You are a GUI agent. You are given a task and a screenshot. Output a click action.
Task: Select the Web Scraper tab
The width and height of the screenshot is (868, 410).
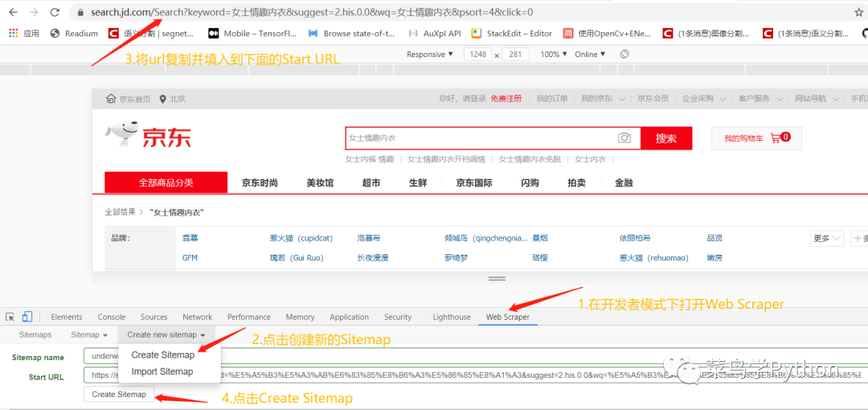[508, 317]
